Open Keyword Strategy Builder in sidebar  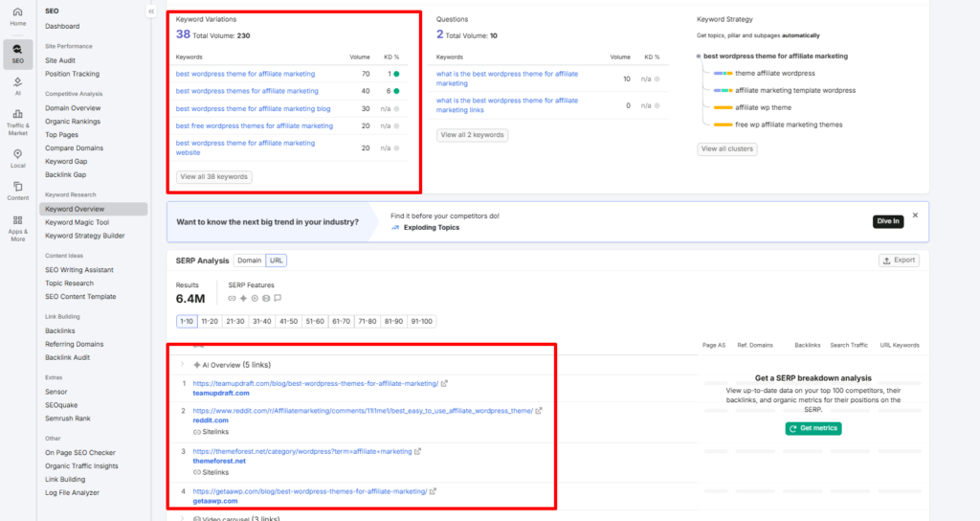pyautogui.click(x=85, y=236)
